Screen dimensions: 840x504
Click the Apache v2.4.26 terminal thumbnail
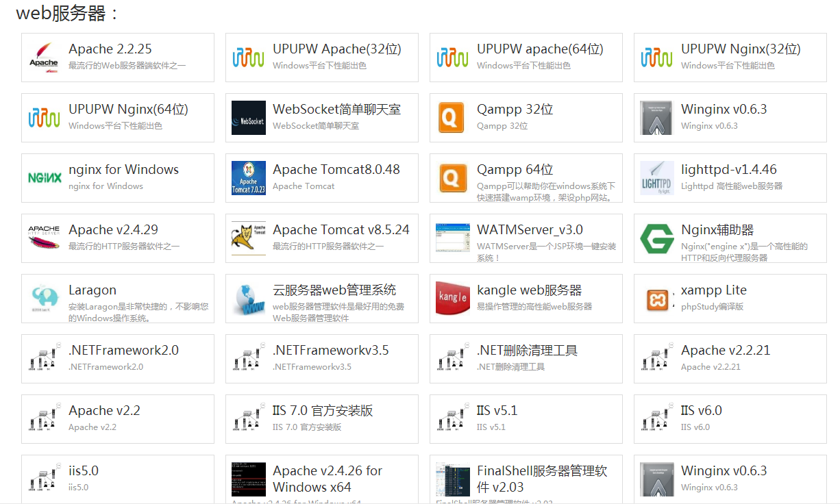point(248,479)
